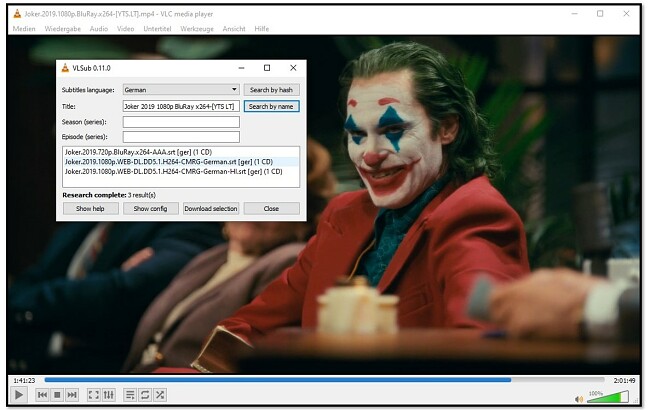Click Download selection button

pos(211,209)
